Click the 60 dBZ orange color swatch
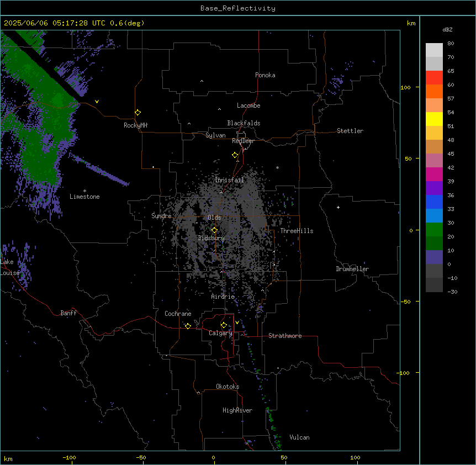Image resolution: width=476 pixels, height=465 pixels. coord(434,91)
